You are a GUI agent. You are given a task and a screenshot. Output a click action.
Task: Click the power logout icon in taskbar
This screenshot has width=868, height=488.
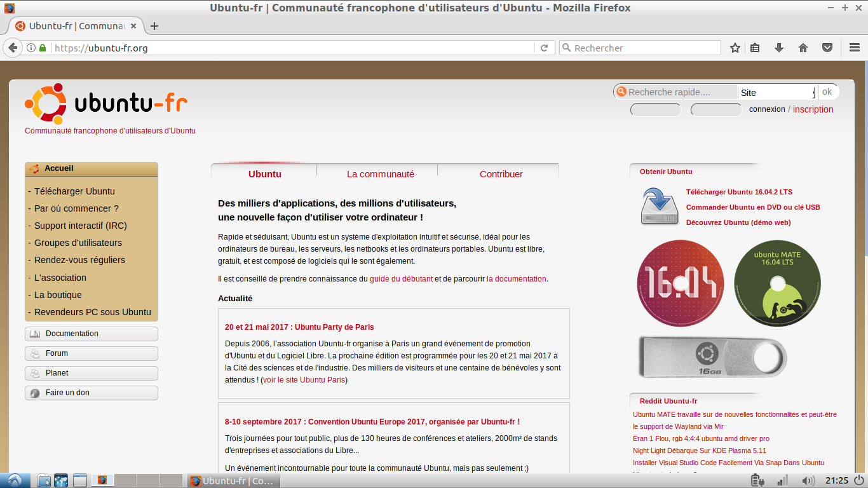click(x=860, y=480)
